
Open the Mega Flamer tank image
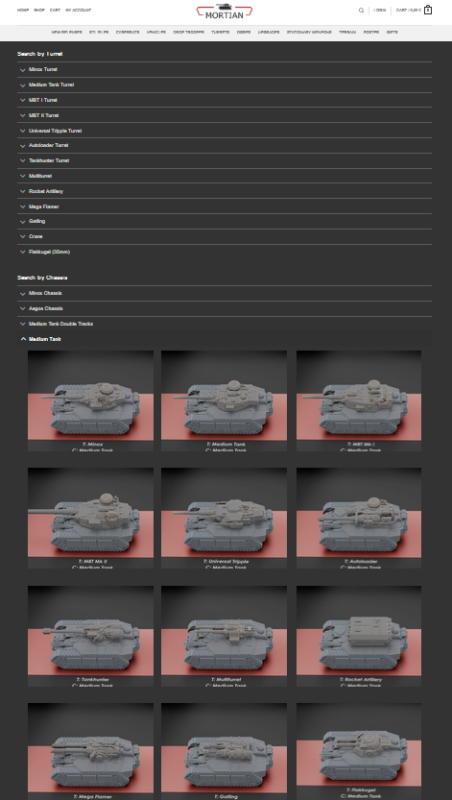[90, 752]
